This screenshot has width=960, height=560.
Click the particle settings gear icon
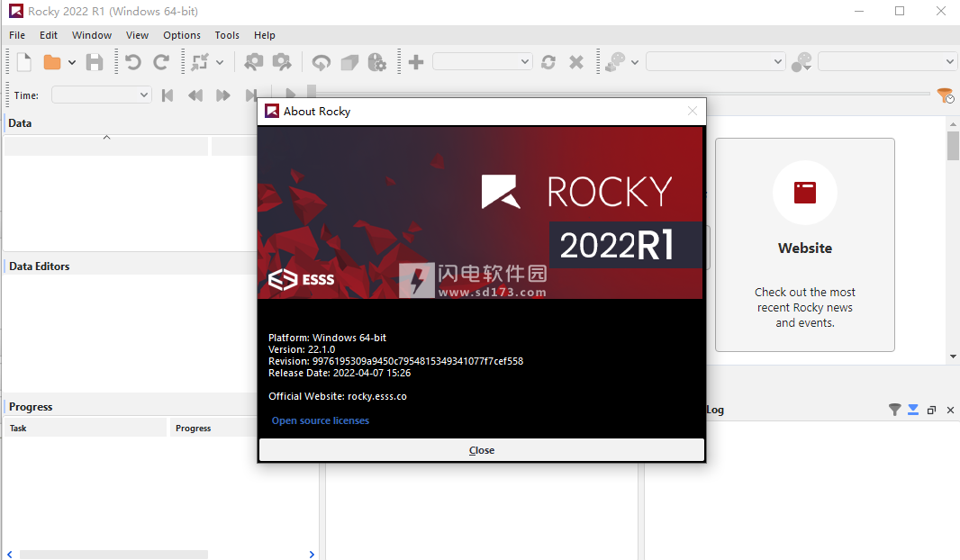point(377,62)
